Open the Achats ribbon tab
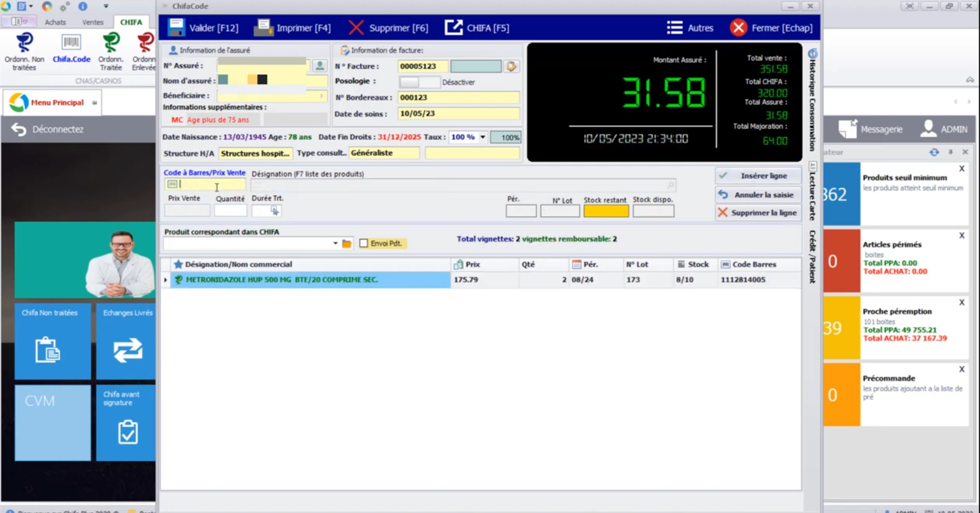The width and height of the screenshot is (980, 513). pyautogui.click(x=55, y=22)
